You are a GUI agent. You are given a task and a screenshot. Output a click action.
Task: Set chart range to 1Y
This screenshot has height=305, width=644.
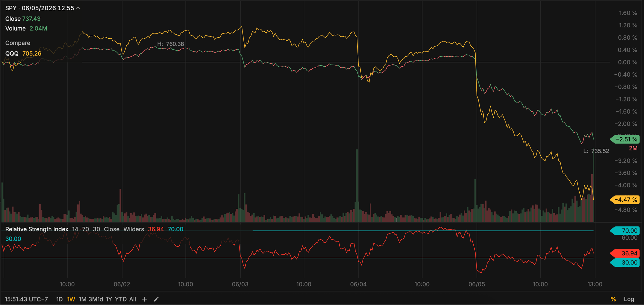click(x=109, y=299)
